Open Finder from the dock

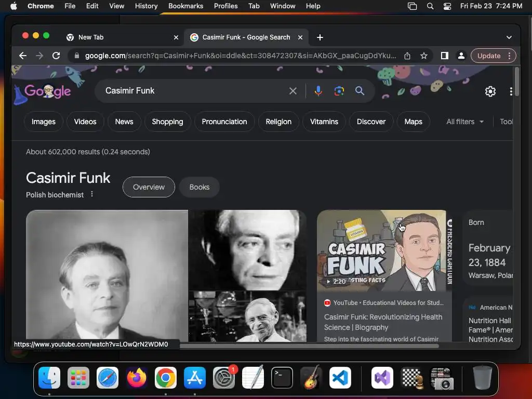tap(49, 378)
